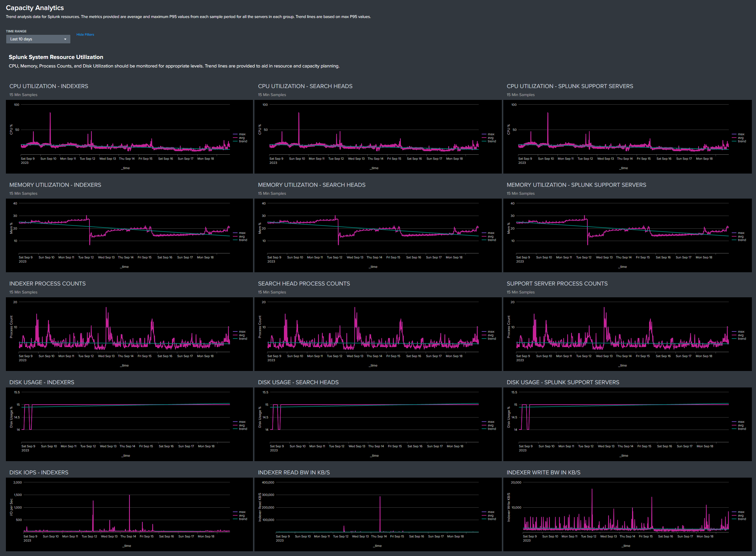Image resolution: width=756 pixels, height=556 pixels.
Task: Click the SUPPORT SERVER PROCESS COUNTS panel title
Action: tap(557, 284)
